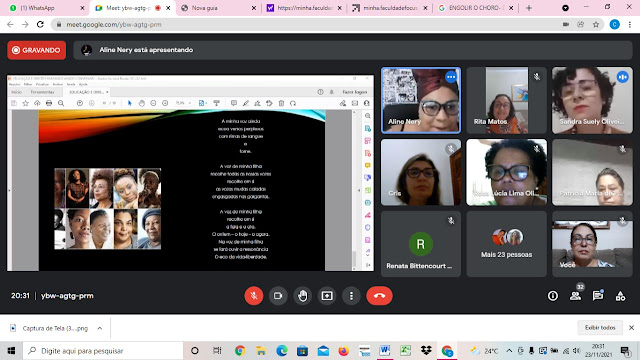Click the Renata Bittencourt participant tile
Viewport: 640px width, 360px height.
click(421, 244)
